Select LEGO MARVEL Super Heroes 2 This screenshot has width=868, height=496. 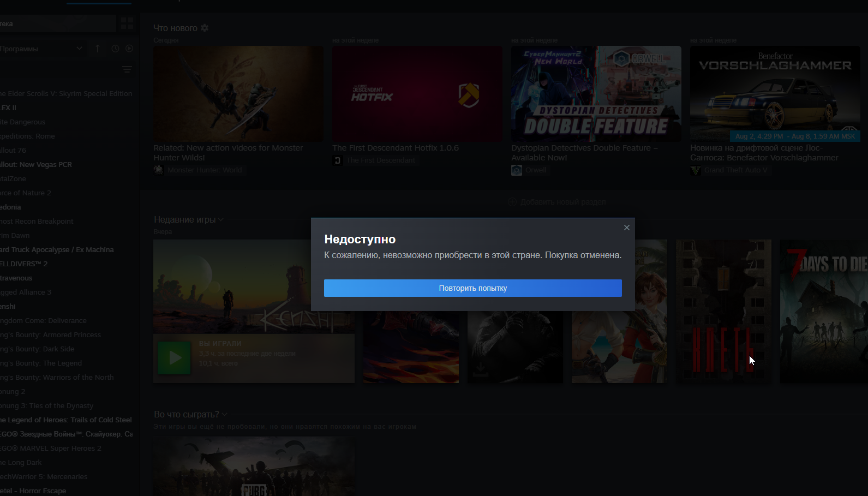(x=51, y=449)
